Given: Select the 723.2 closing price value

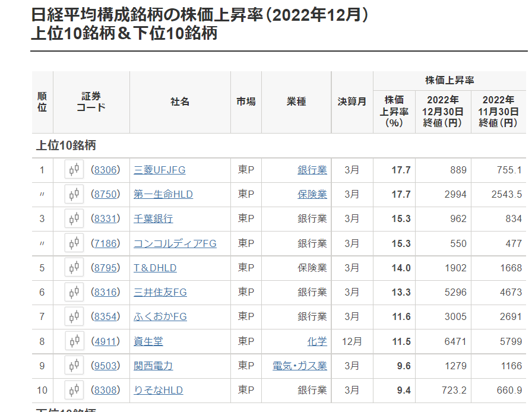Looking at the screenshot, I should (454, 390).
